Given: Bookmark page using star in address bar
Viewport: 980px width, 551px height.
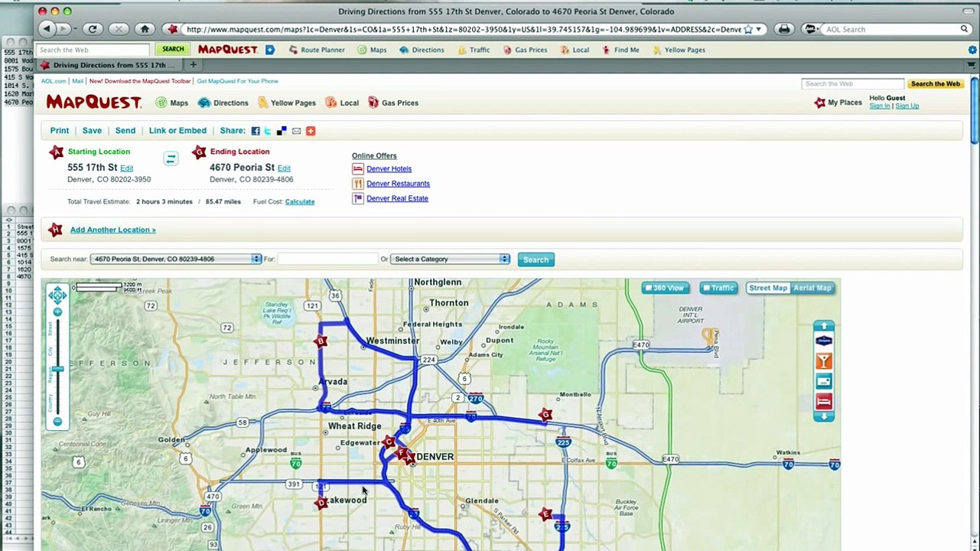Looking at the screenshot, I should pyautogui.click(x=748, y=29).
